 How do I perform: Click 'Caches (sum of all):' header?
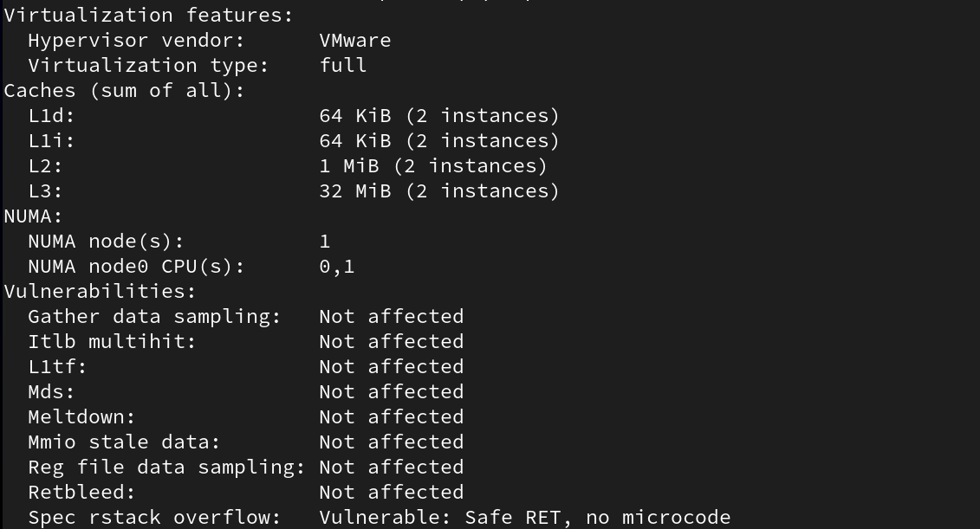tap(125, 91)
